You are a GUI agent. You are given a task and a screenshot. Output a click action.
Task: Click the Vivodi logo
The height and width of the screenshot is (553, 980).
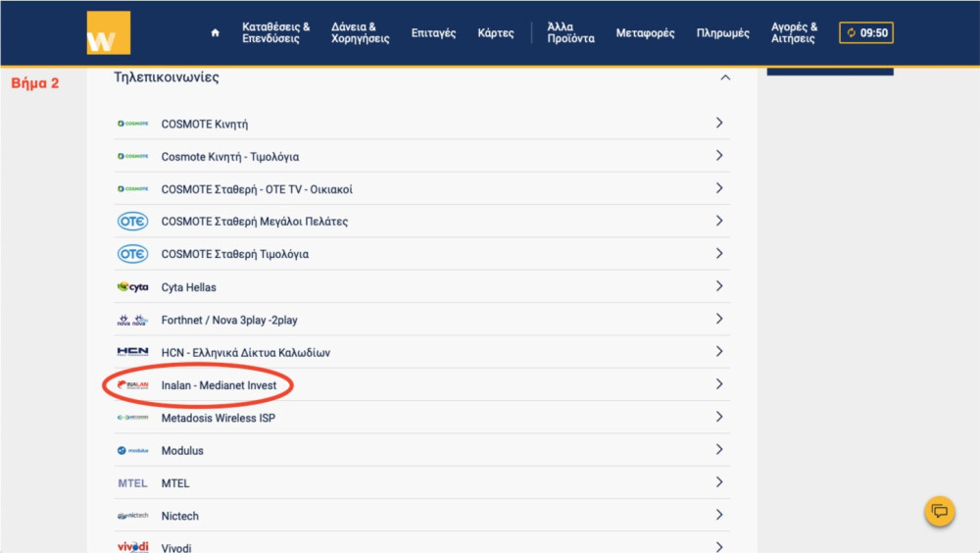(x=132, y=547)
